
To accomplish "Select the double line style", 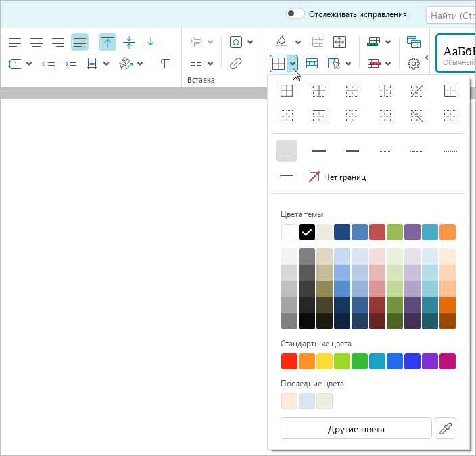I will (x=287, y=177).
